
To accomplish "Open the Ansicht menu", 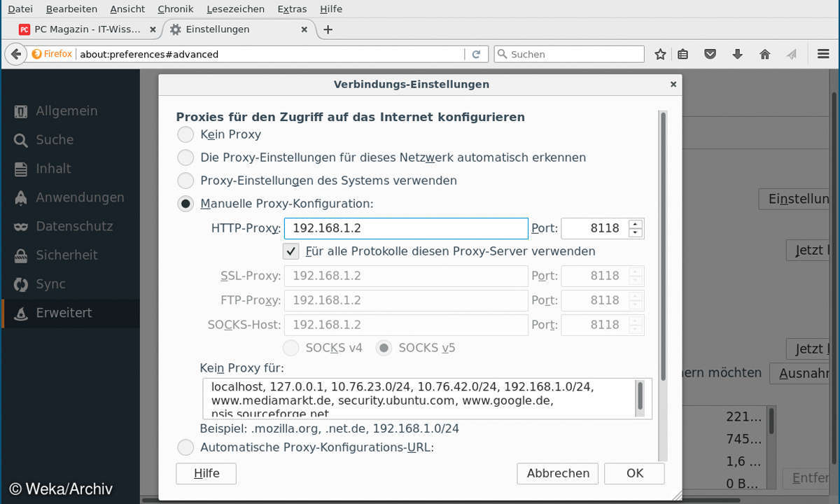I will 127,9.
